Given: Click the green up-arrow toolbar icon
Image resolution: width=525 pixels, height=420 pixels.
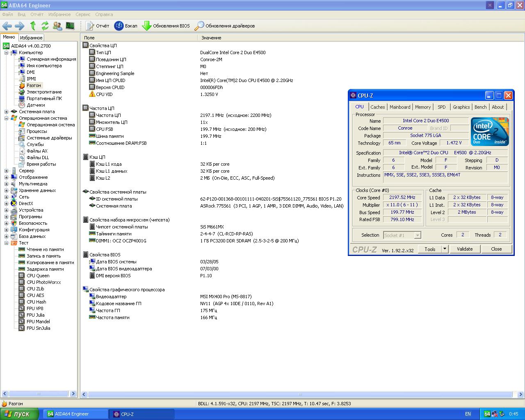Looking at the screenshot, I should (33, 26).
